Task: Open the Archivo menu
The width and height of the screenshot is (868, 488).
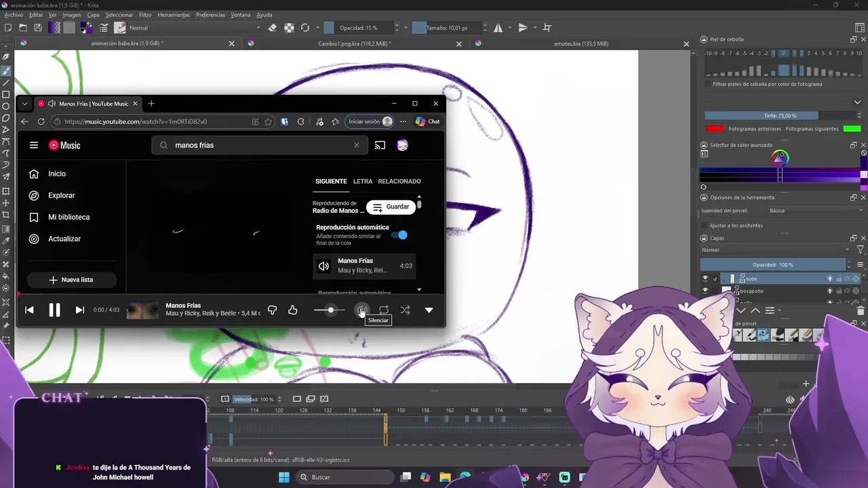Action: click(x=14, y=15)
